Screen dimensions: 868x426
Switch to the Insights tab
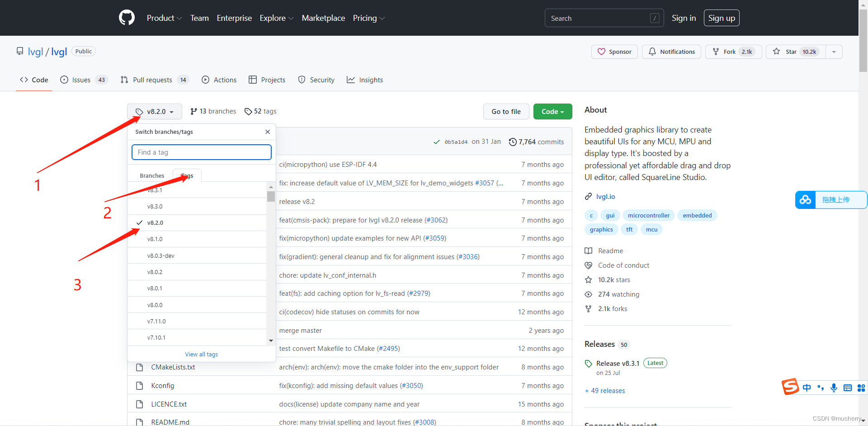364,80
